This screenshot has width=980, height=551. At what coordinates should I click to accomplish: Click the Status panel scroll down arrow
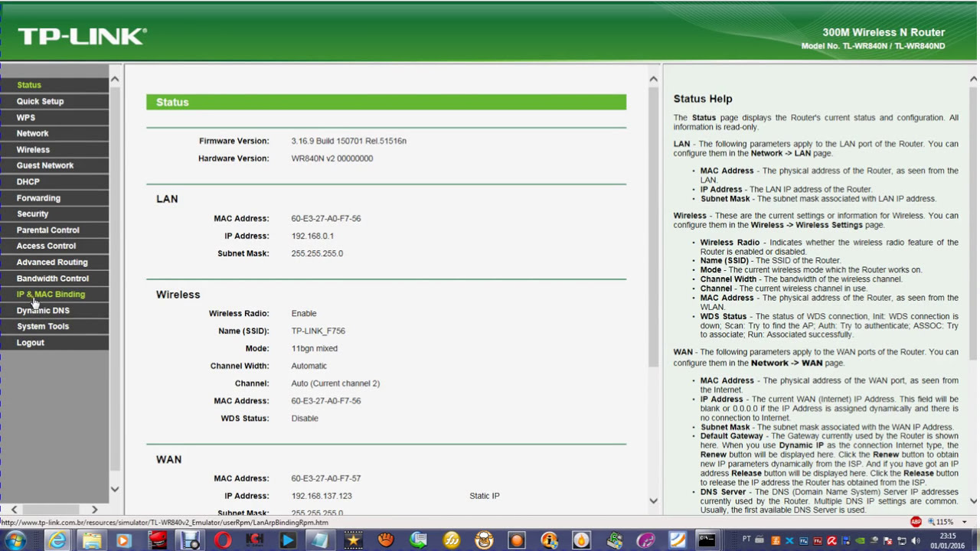click(x=653, y=500)
